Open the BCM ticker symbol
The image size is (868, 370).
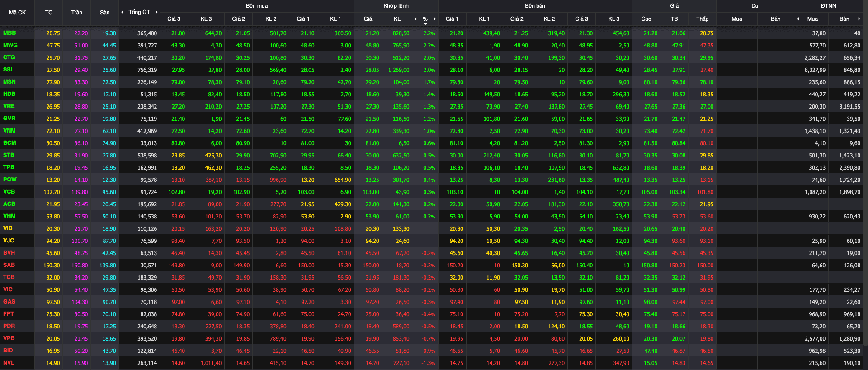tap(9, 143)
